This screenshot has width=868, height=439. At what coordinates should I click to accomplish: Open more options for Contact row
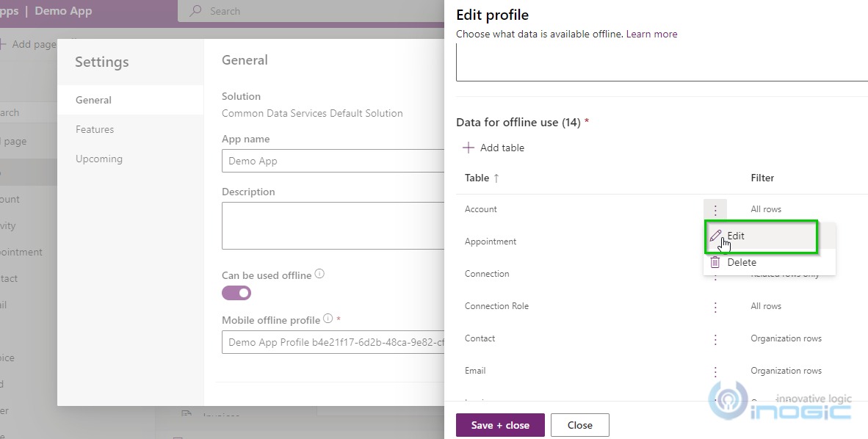715,339
